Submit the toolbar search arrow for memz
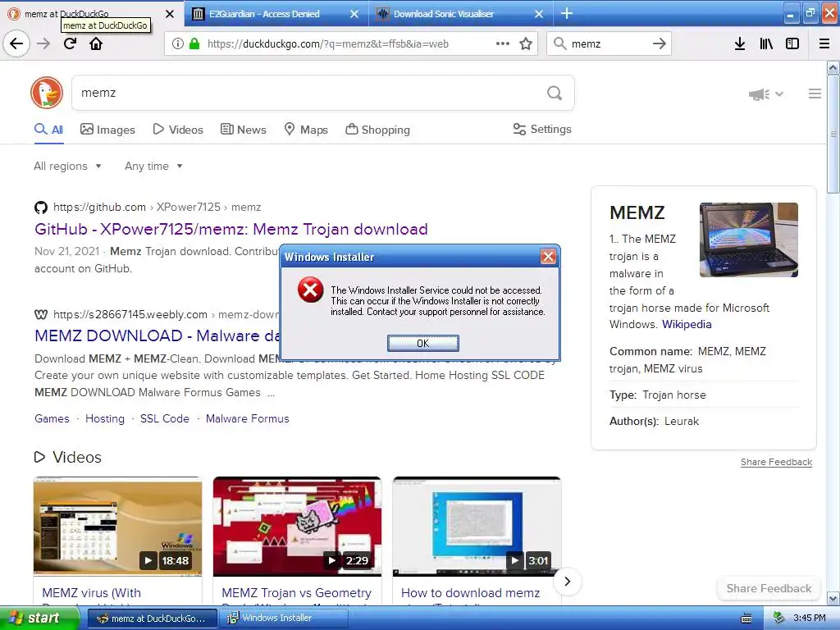 tap(660, 43)
